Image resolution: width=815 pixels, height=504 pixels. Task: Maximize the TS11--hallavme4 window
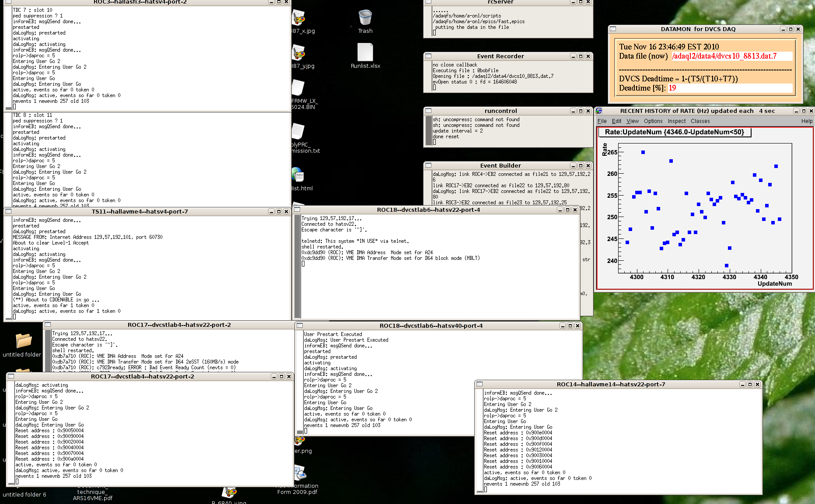click(279, 211)
